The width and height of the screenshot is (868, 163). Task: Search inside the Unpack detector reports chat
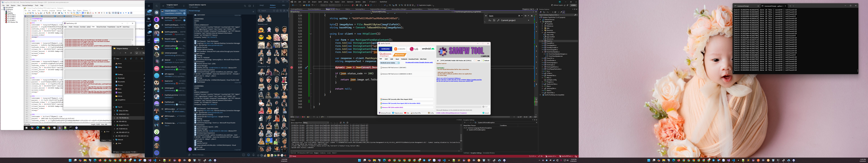[x=245, y=6]
